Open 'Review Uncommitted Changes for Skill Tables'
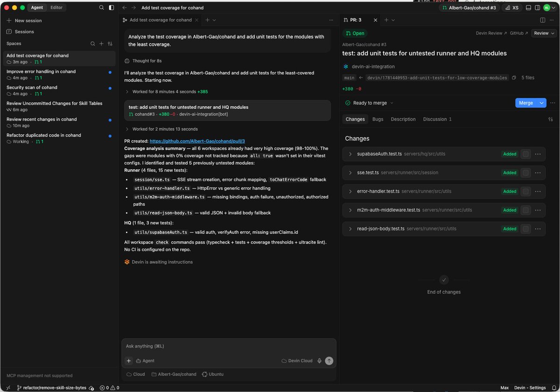Viewport: 560px width, 392px height. pos(59,106)
